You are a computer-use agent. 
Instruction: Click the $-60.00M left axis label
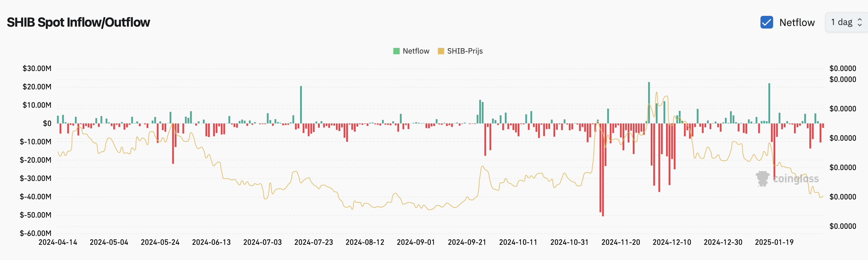36,233
